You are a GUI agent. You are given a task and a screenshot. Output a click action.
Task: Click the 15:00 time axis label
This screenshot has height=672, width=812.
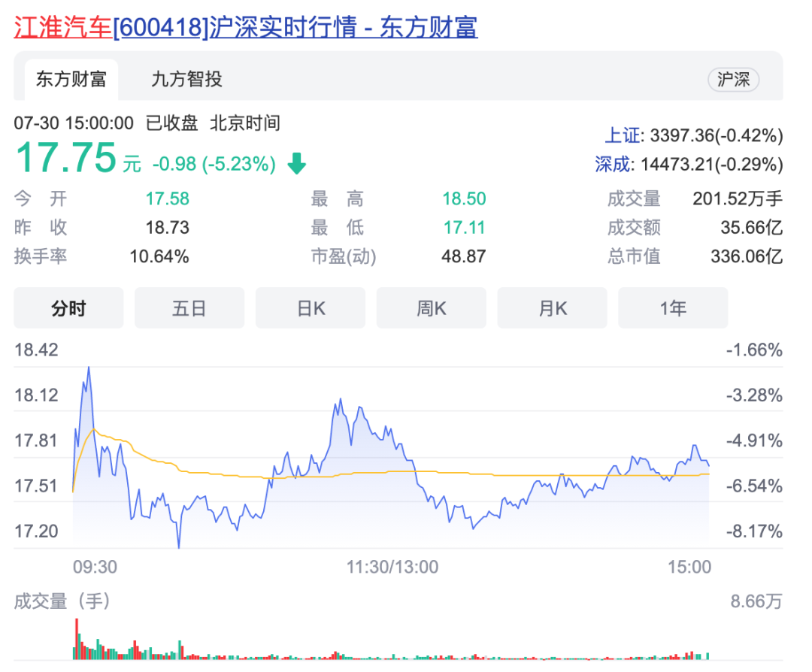pyautogui.click(x=689, y=567)
